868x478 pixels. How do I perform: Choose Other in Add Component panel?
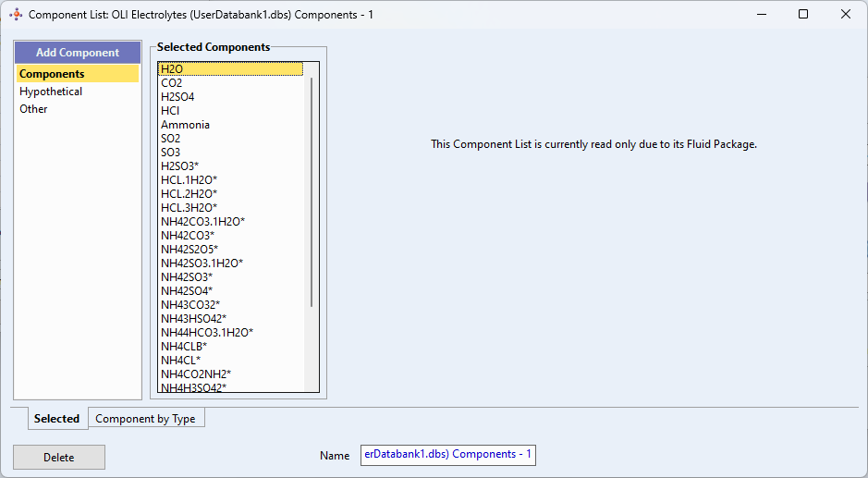[x=33, y=109]
